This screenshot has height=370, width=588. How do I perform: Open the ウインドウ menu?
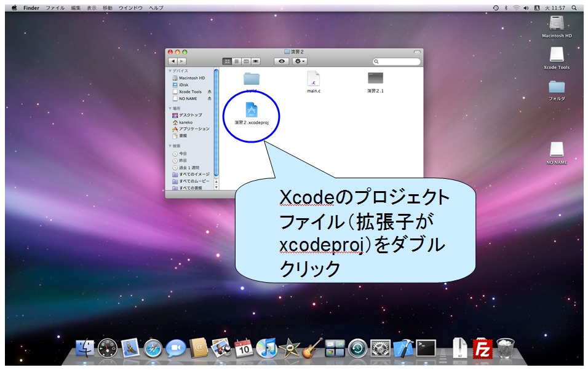pos(130,8)
